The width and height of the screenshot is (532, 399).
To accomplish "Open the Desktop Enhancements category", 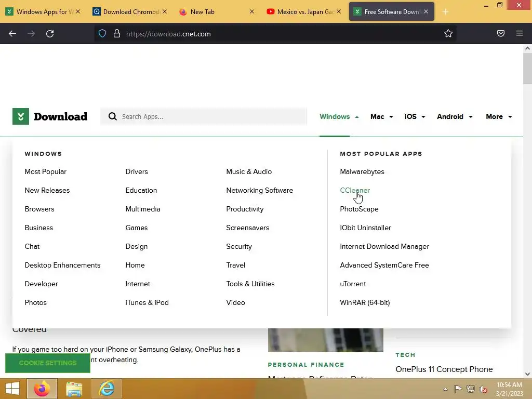I will coord(62,265).
